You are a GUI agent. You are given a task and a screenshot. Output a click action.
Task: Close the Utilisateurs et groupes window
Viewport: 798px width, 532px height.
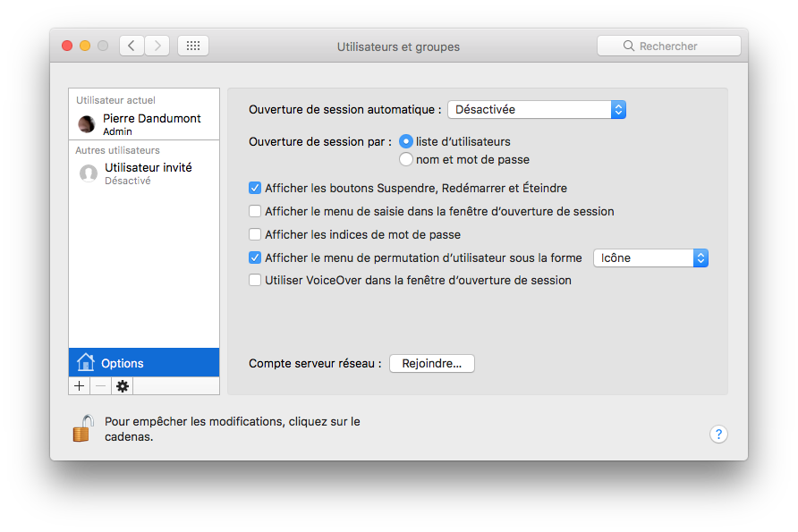67,46
